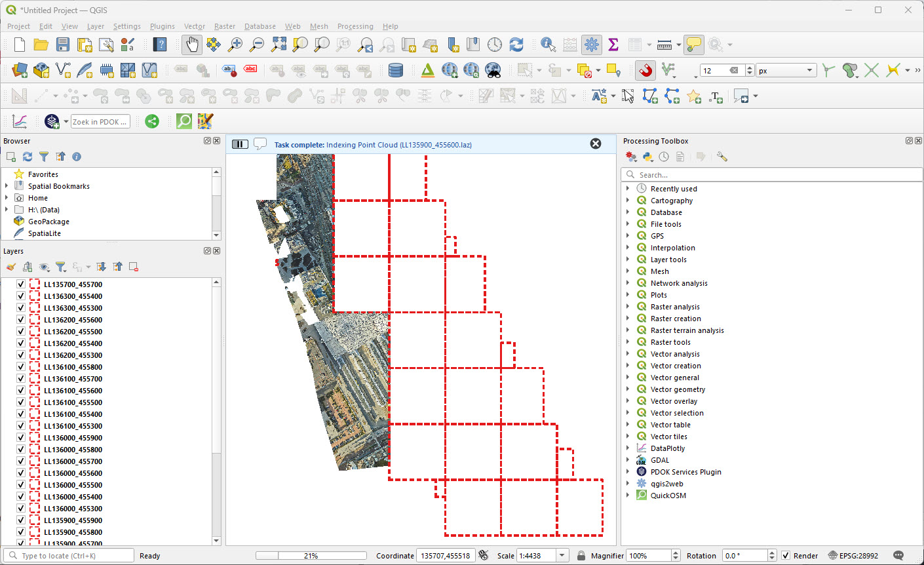Hide the LL136200_455600 layer
The image size is (924, 565).
click(21, 320)
